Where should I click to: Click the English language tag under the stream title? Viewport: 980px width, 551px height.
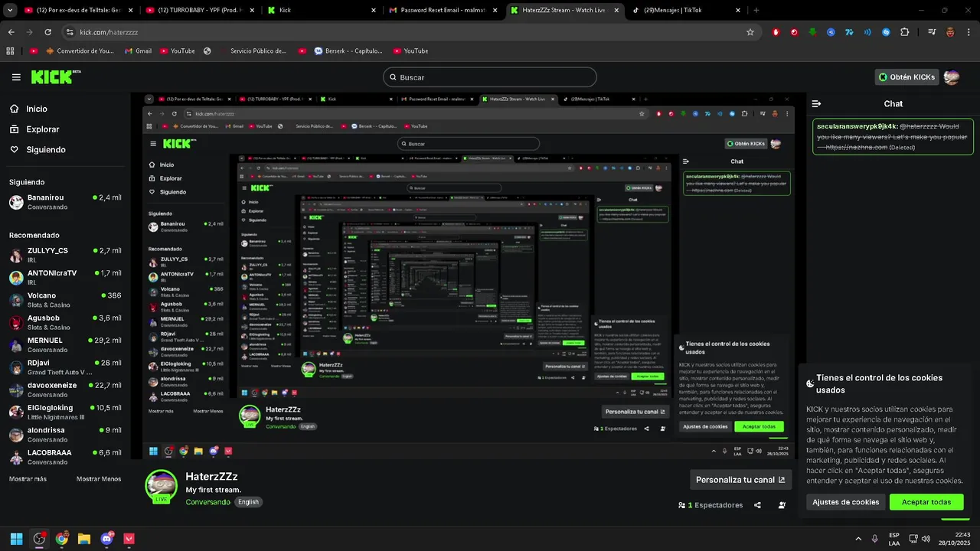pyautogui.click(x=248, y=502)
